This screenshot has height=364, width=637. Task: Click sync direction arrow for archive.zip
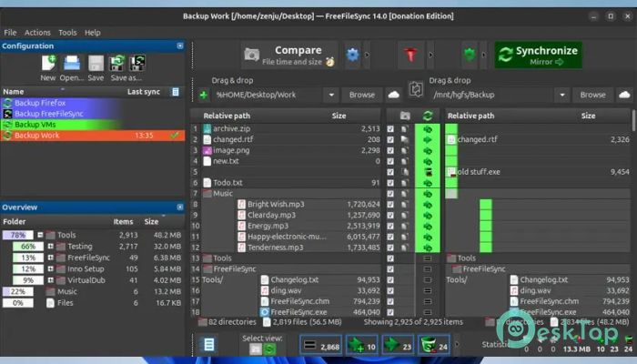click(x=428, y=129)
